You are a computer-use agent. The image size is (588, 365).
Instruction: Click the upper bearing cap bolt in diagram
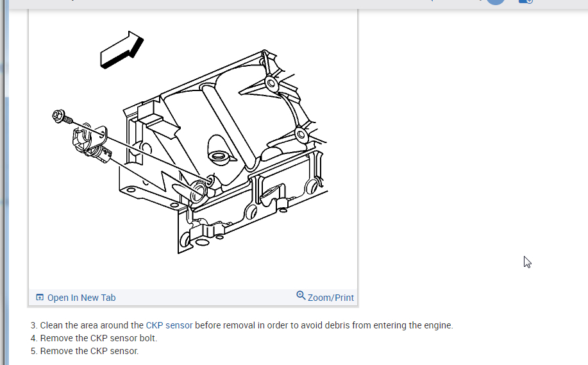point(271,83)
